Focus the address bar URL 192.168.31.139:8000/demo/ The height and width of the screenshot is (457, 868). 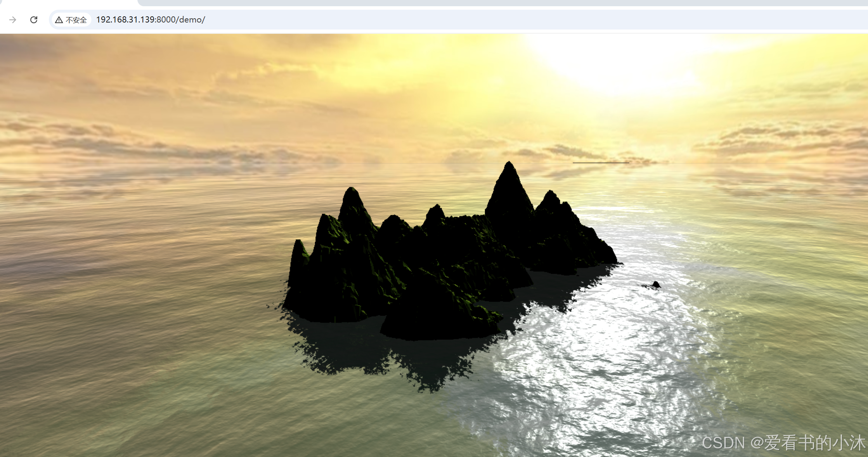pyautogui.click(x=151, y=20)
